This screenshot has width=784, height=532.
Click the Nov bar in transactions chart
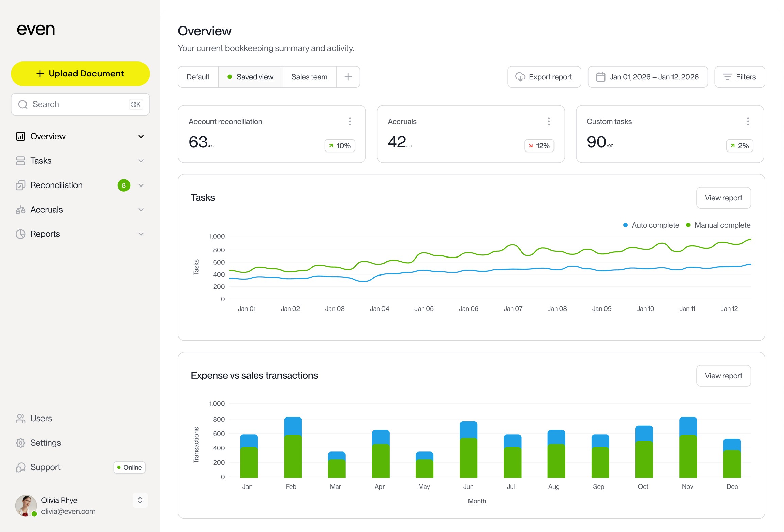pos(688,447)
